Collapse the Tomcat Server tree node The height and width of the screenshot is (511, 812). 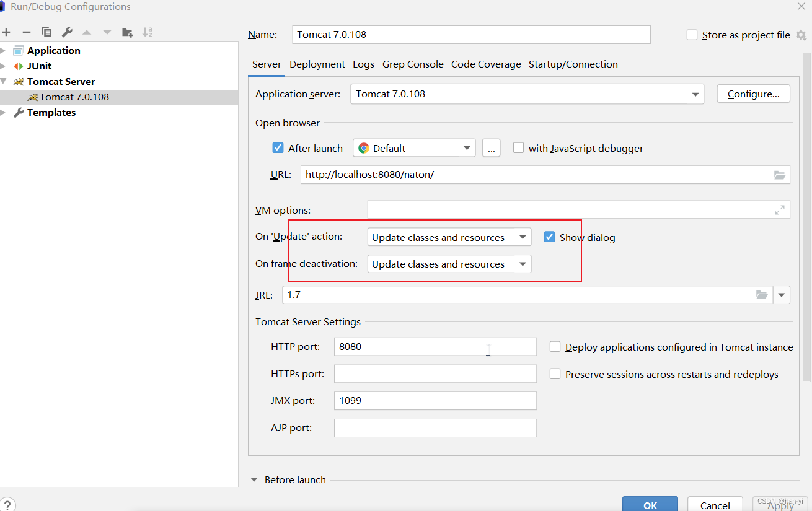pos(3,81)
